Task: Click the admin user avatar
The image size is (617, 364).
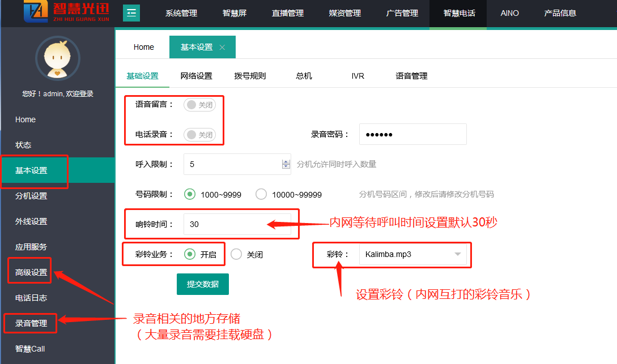Action: coord(57,58)
